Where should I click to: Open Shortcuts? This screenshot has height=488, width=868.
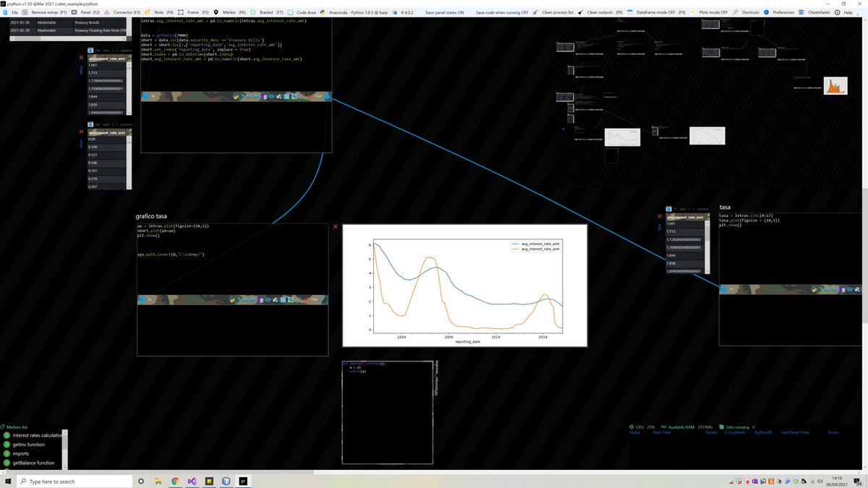tap(746, 12)
